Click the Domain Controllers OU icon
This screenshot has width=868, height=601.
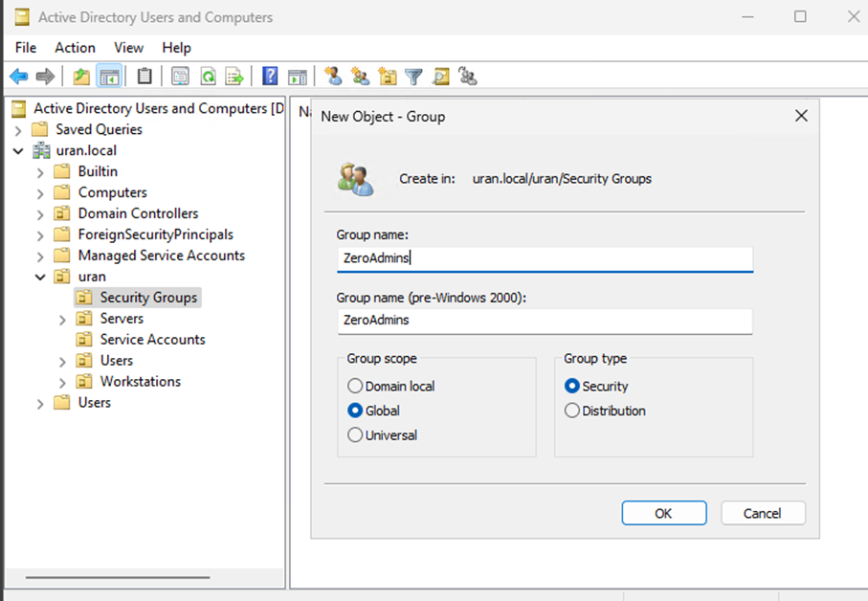62,213
